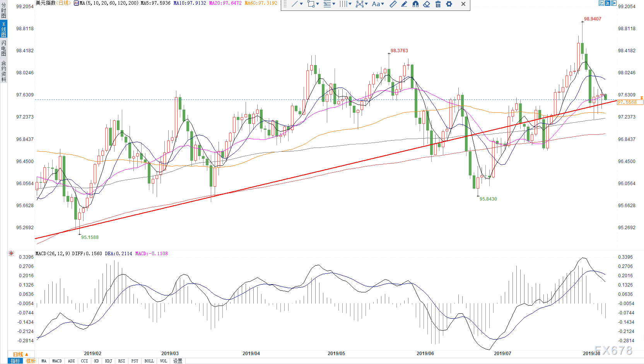Screen dimensions: 644x364
Task: Switch indicator to ADX
Action: (71, 361)
